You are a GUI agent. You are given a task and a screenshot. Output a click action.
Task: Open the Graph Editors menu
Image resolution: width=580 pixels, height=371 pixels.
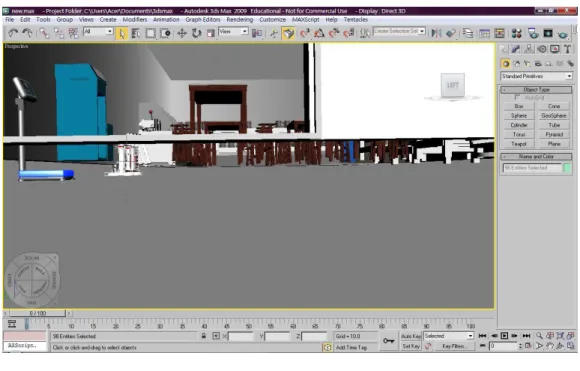pyautogui.click(x=203, y=20)
